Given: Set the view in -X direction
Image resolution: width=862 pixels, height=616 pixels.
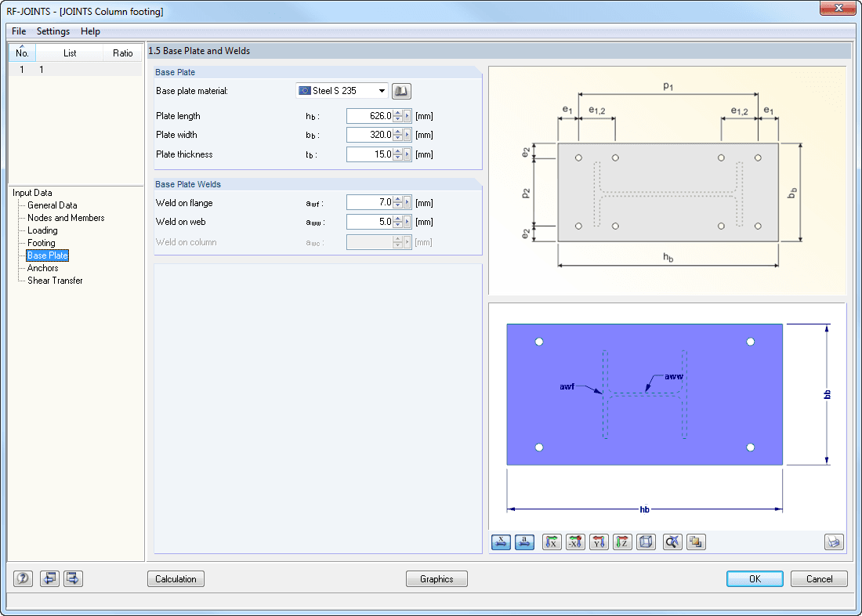Looking at the screenshot, I should (x=576, y=542).
